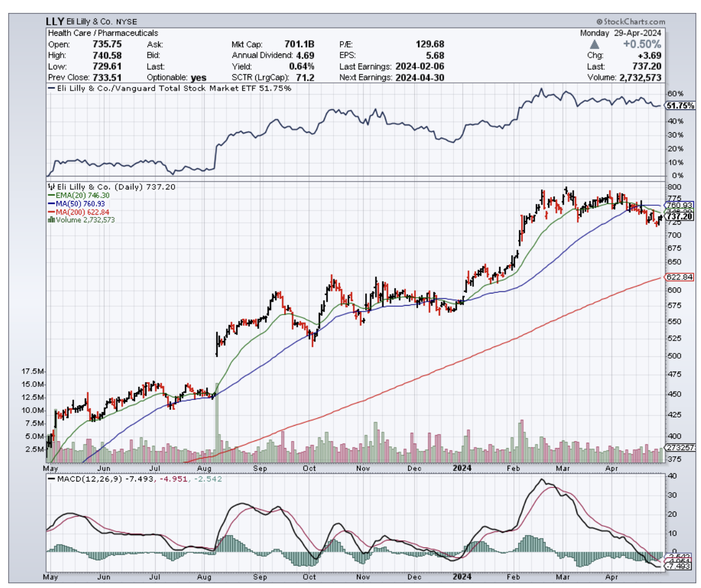Click the blue MA(50) legend line marker
Image resolution: width=701 pixels, height=588 pixels.
tap(50, 203)
